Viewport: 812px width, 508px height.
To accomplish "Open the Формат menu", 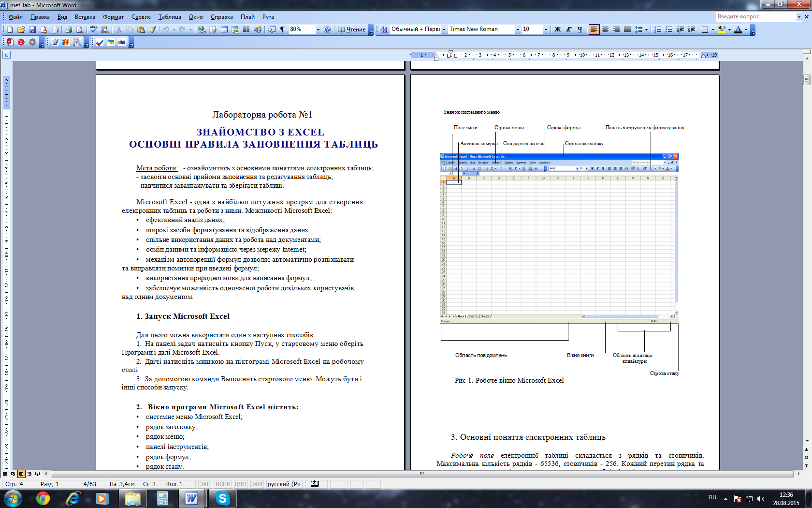I will click(x=113, y=17).
